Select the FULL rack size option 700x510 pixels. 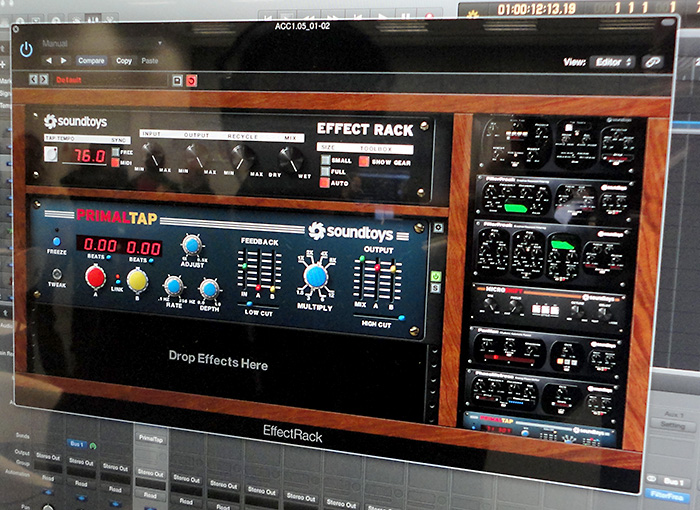click(325, 171)
